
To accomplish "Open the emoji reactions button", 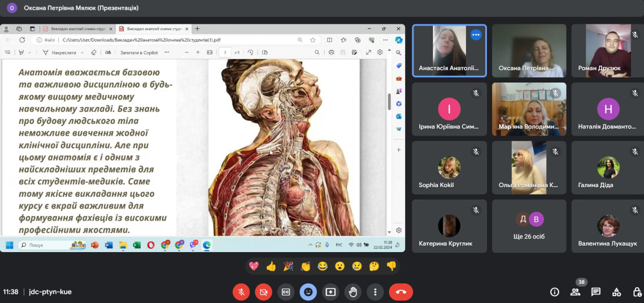I will (308, 292).
